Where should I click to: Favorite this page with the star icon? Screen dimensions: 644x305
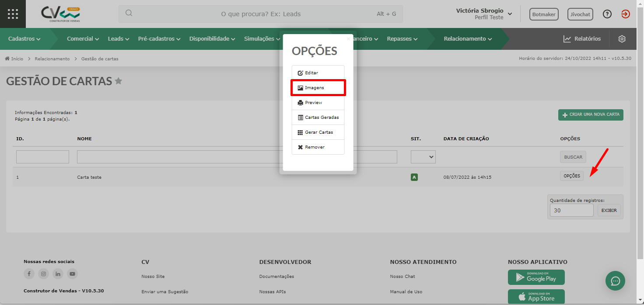118,81
